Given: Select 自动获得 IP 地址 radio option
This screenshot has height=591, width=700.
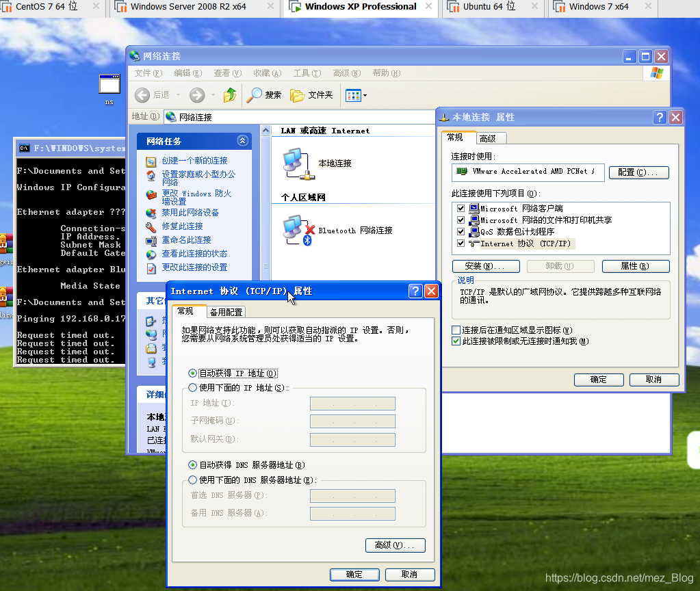Looking at the screenshot, I should [192, 373].
